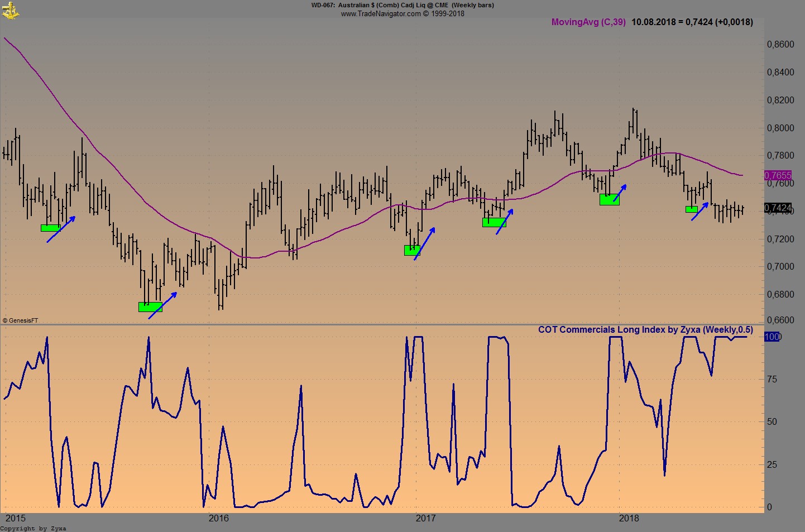Click the 25 level on the index axis
Screen dimensions: 805x532
(772, 464)
